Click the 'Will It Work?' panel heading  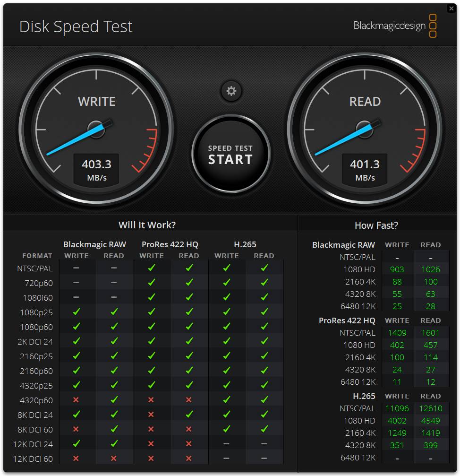pyautogui.click(x=147, y=225)
